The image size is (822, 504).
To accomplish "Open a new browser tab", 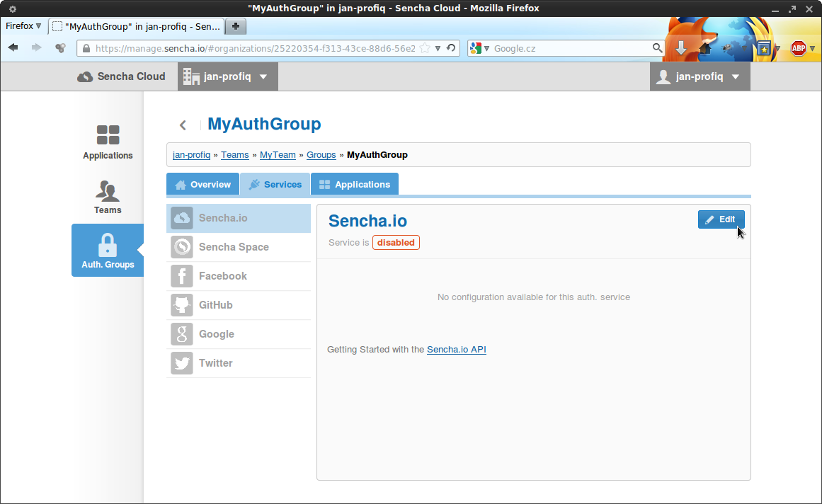I will point(236,26).
